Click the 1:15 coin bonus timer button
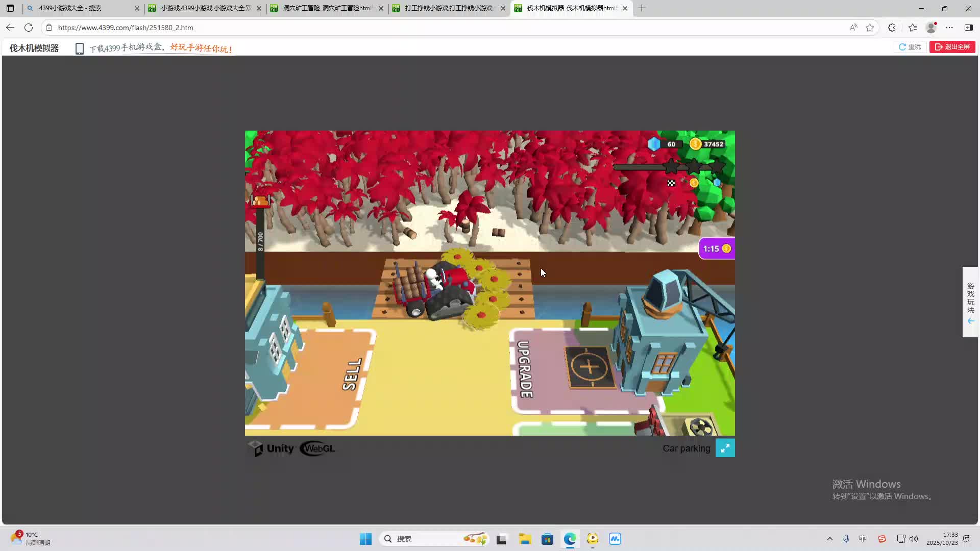This screenshot has width=980, height=551. coord(717,248)
